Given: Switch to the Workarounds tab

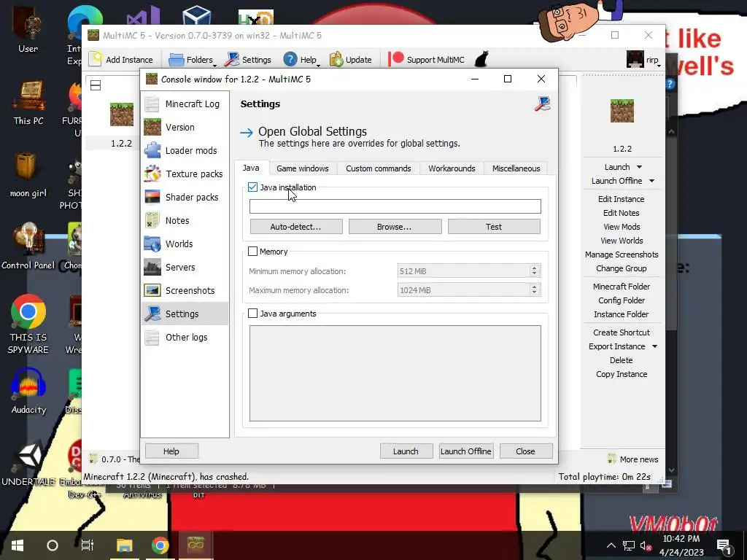Looking at the screenshot, I should [x=452, y=168].
